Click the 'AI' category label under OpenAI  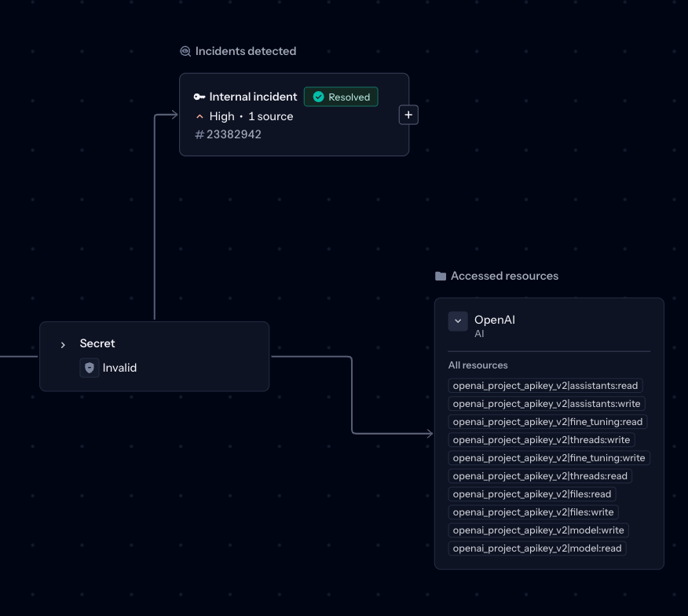(479, 334)
